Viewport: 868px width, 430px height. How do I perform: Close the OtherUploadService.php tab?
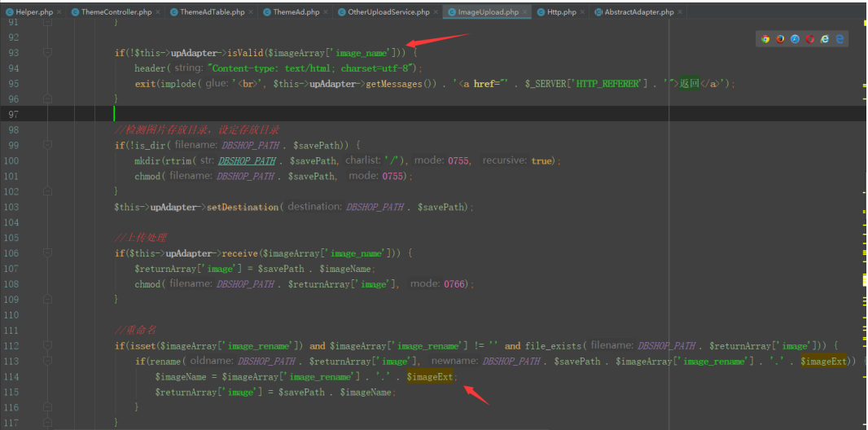(x=436, y=11)
